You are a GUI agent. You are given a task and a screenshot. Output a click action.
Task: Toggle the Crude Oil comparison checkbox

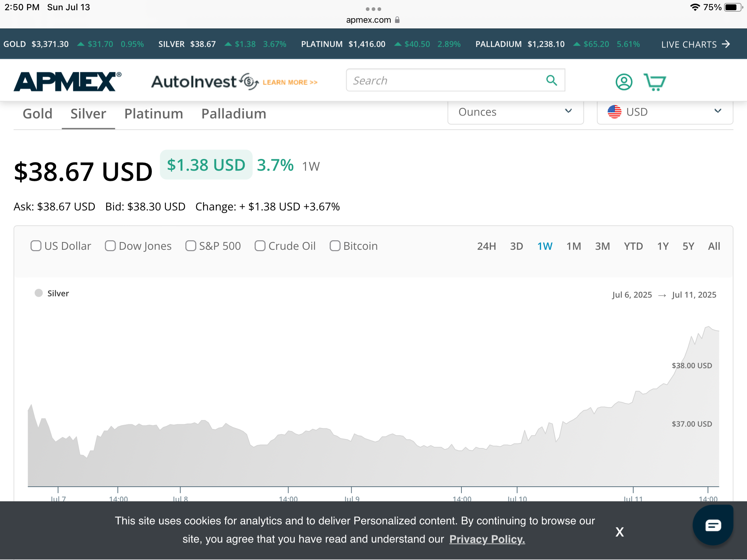(260, 246)
